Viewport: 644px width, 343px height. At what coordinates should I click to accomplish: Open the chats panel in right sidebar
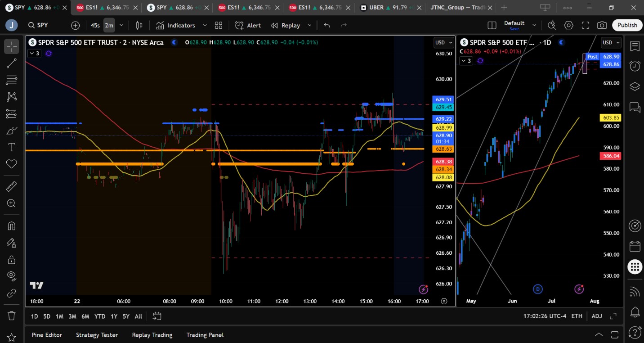coord(635,107)
